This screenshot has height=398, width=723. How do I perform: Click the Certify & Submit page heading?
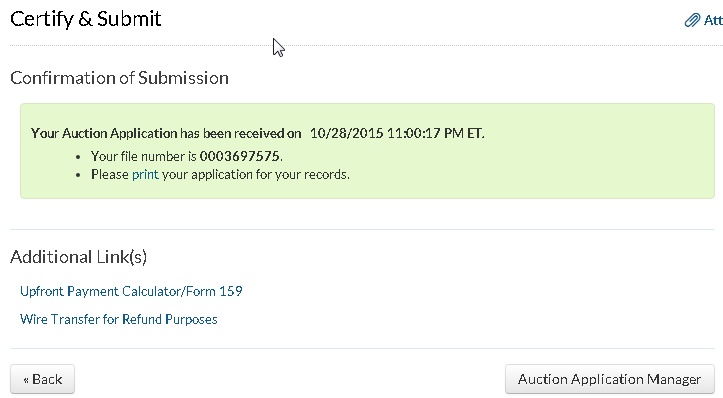click(86, 19)
